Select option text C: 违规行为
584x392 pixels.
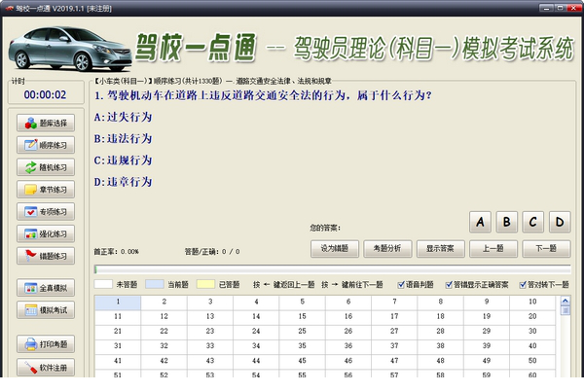123,160
